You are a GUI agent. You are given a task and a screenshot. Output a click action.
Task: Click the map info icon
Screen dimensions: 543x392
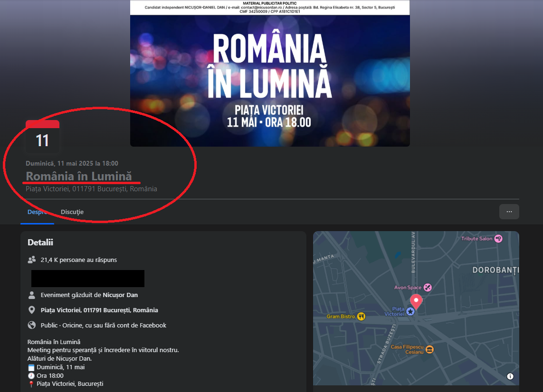coord(510,376)
